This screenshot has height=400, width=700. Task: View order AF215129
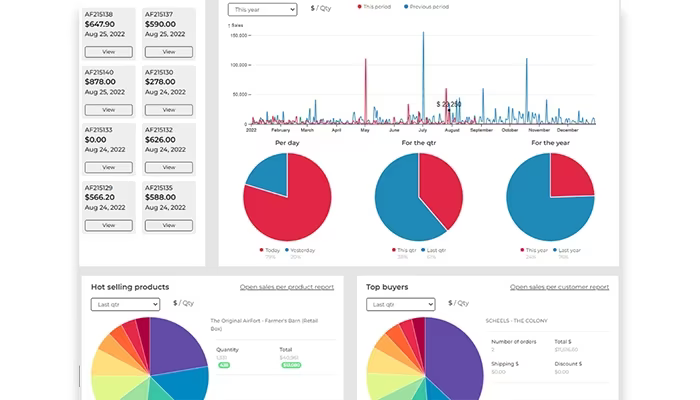click(108, 225)
